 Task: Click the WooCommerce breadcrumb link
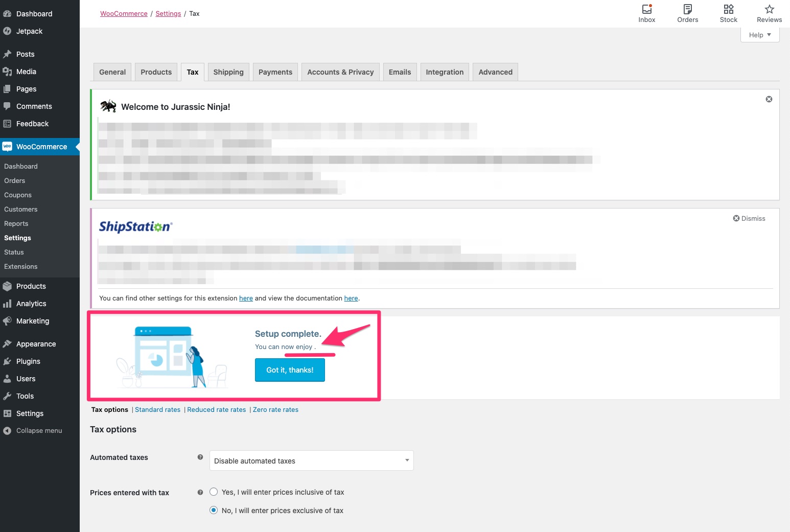tap(124, 14)
